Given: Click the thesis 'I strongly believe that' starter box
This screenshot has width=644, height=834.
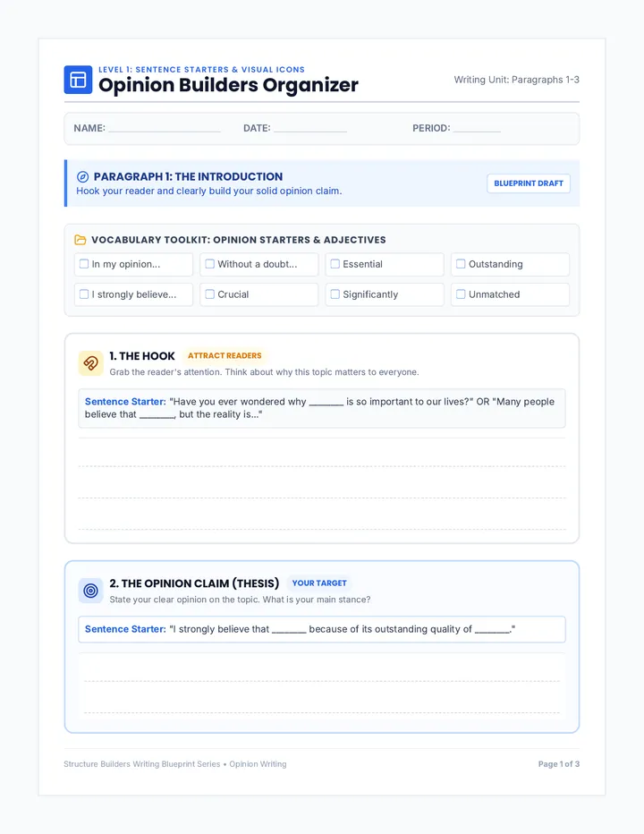Looking at the screenshot, I should 322,629.
